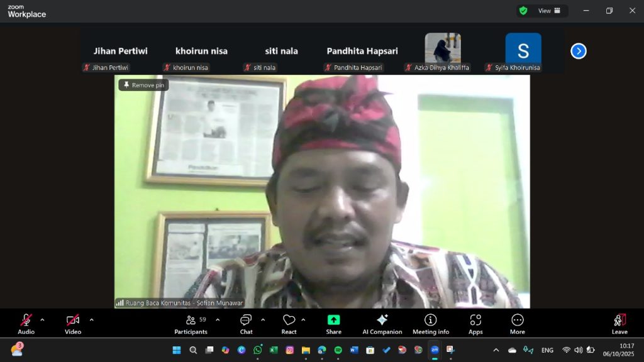Image resolution: width=644 pixels, height=362 pixels.
Task: Unmute the microphone with Audio button
Action: (26, 323)
